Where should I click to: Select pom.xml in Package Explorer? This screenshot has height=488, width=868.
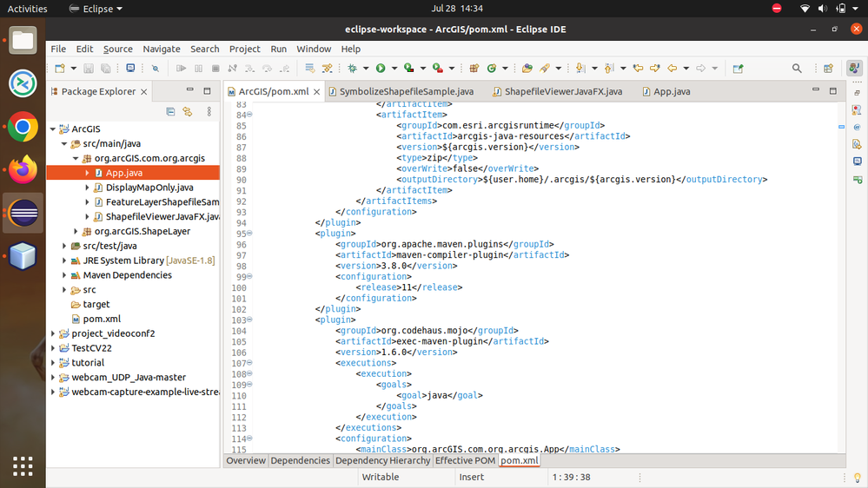(101, 319)
